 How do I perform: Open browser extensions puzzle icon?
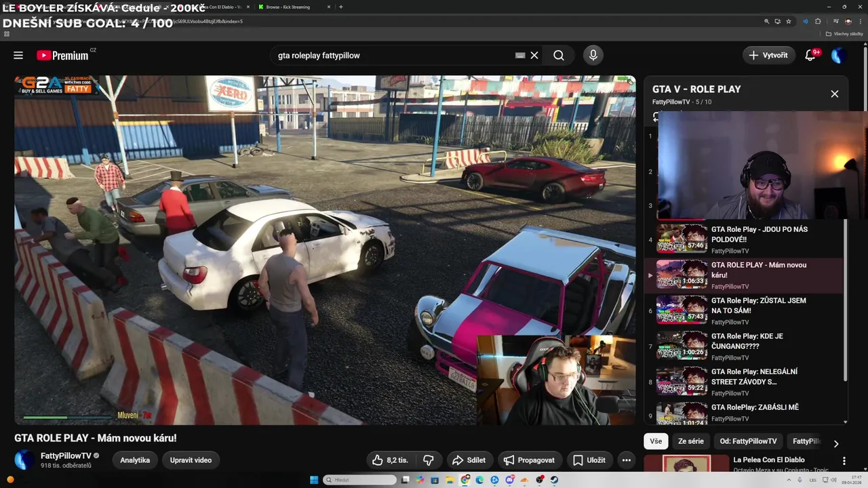(x=818, y=21)
